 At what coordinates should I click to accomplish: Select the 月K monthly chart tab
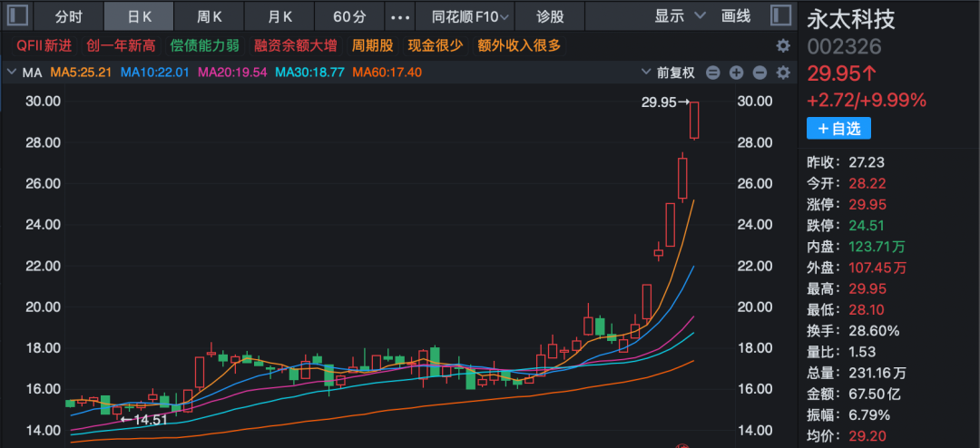[x=280, y=16]
